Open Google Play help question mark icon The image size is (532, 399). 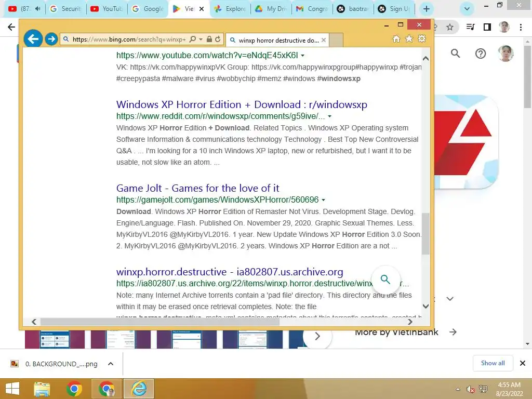tap(481, 54)
